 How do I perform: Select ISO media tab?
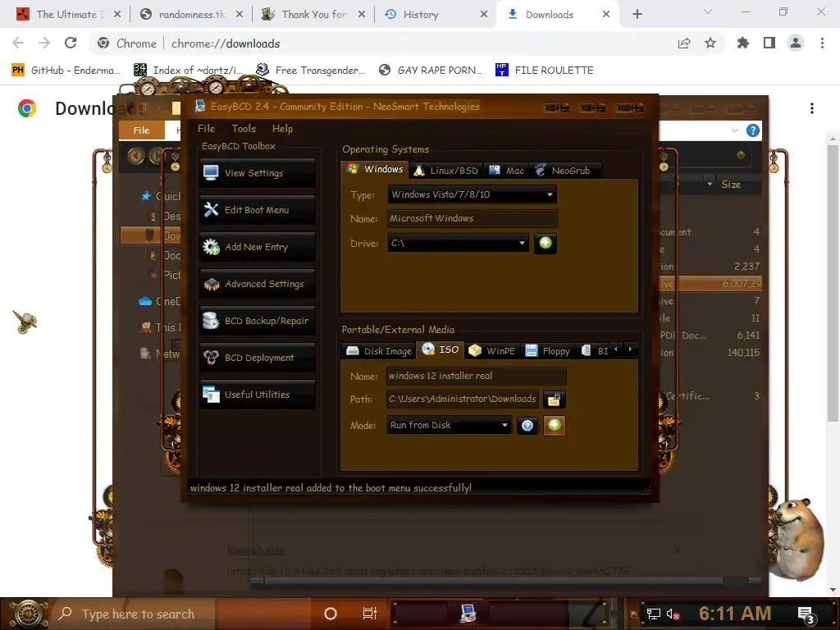point(441,349)
